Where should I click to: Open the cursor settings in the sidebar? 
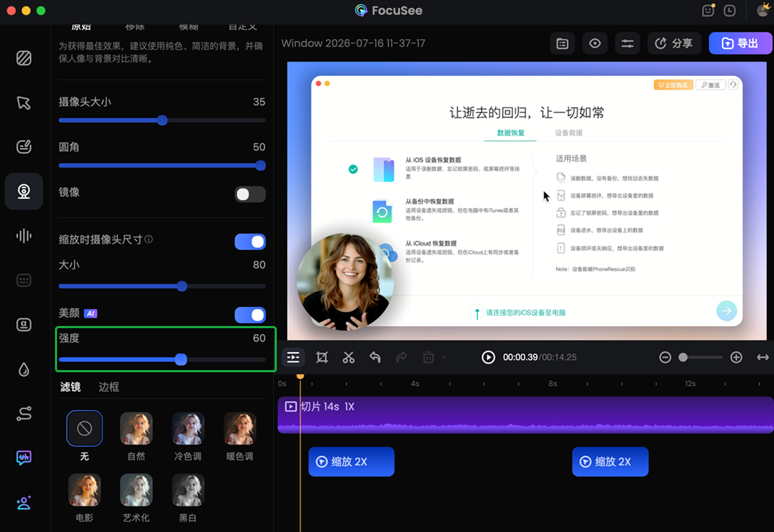(24, 103)
